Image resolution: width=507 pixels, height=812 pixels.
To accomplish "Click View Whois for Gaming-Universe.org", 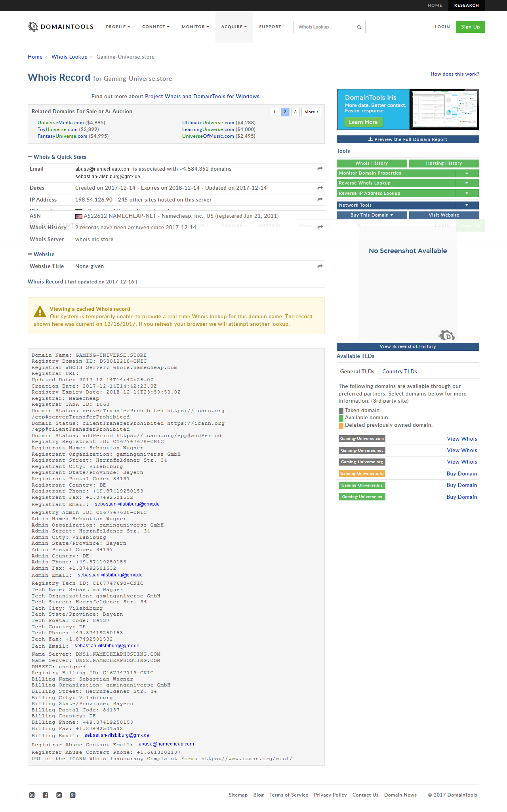I will (462, 462).
